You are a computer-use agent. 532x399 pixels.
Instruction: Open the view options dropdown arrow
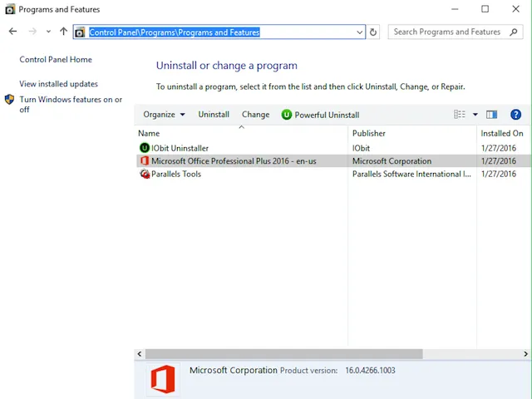pos(475,115)
